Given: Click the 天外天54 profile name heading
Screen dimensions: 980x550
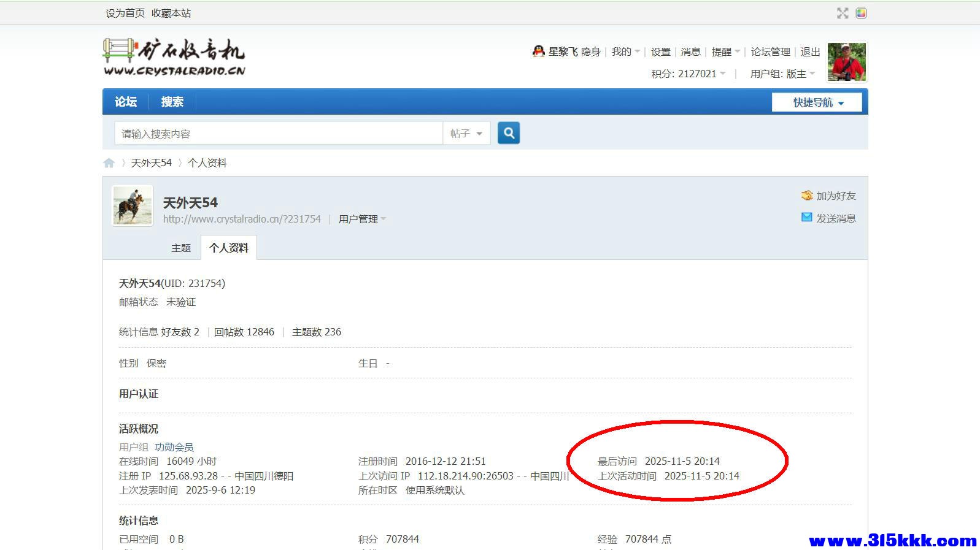Looking at the screenshot, I should coord(190,202).
